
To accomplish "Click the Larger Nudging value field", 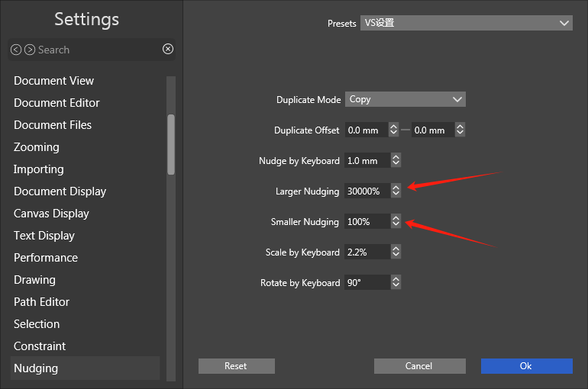I will coord(366,191).
